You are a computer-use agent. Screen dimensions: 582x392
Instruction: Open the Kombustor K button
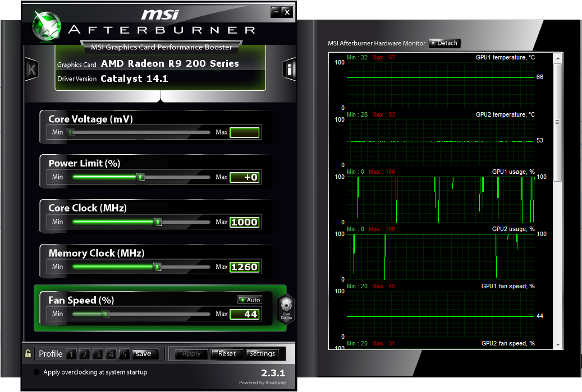31,70
